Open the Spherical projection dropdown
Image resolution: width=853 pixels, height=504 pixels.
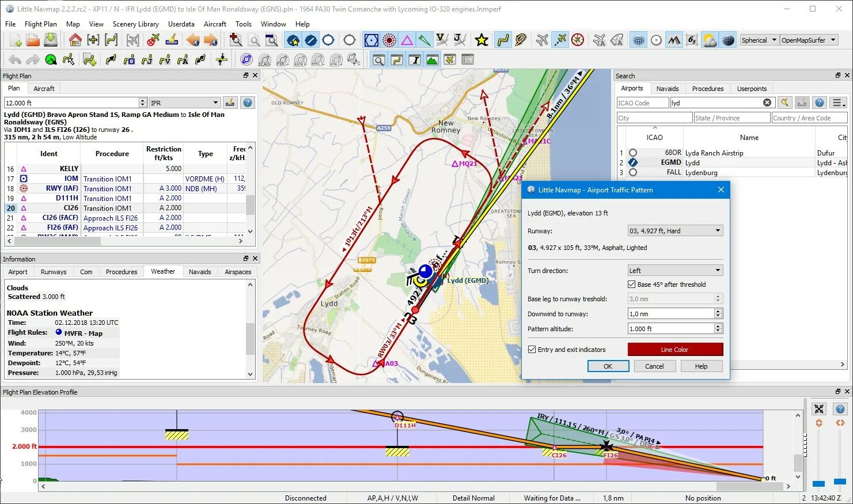point(759,40)
